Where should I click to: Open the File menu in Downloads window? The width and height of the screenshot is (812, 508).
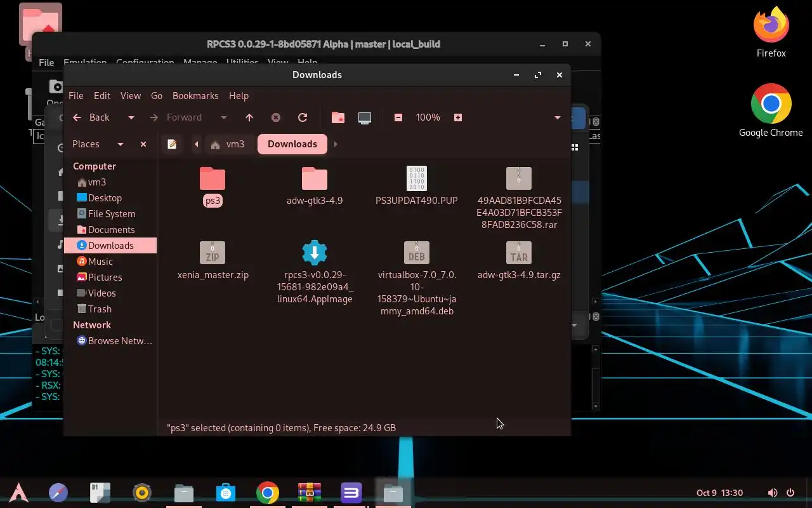pos(76,96)
